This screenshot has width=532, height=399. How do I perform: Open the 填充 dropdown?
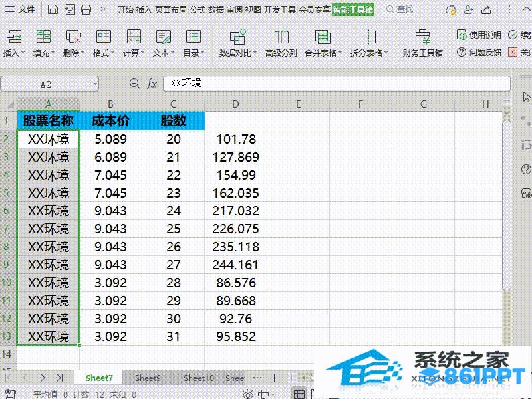coord(43,43)
